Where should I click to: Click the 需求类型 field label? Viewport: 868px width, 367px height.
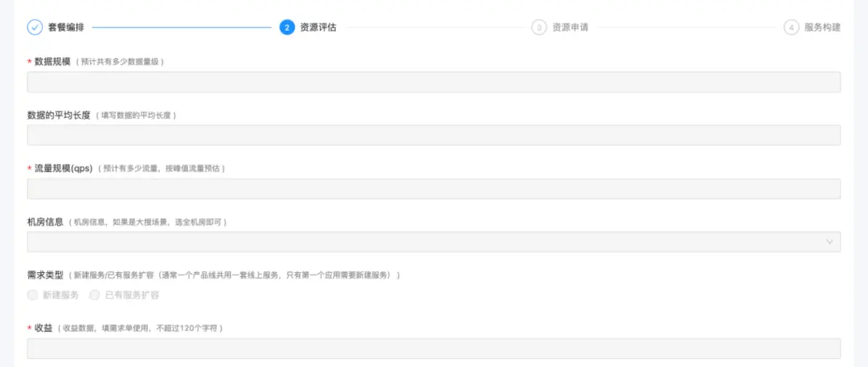point(45,275)
